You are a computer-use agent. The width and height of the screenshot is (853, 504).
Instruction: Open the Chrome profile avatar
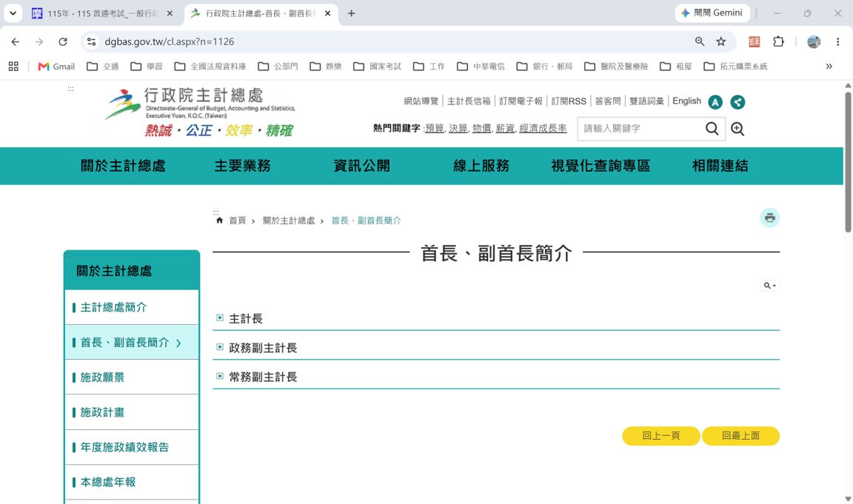[814, 42]
